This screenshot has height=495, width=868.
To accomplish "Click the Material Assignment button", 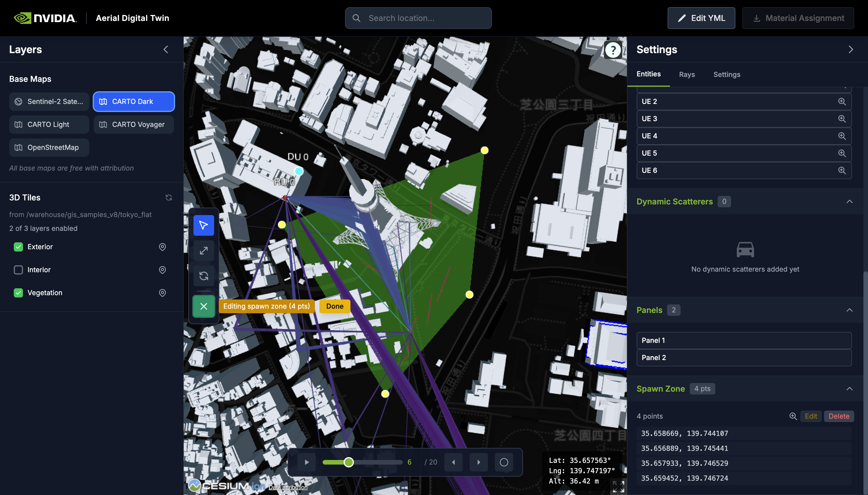I will pos(798,18).
